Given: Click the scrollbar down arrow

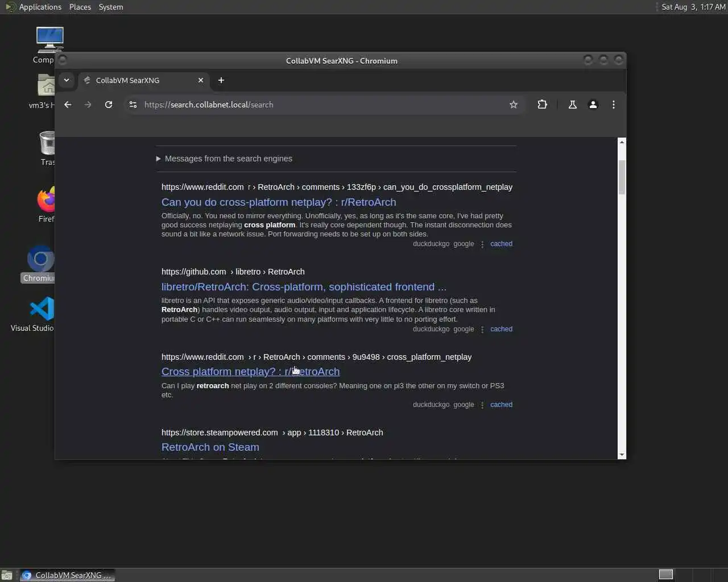Looking at the screenshot, I should click(622, 455).
